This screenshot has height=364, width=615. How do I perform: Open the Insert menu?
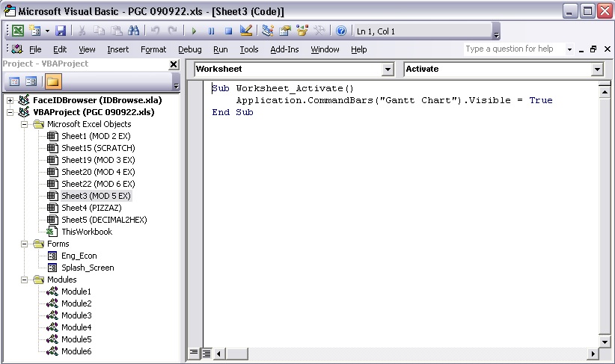point(117,49)
